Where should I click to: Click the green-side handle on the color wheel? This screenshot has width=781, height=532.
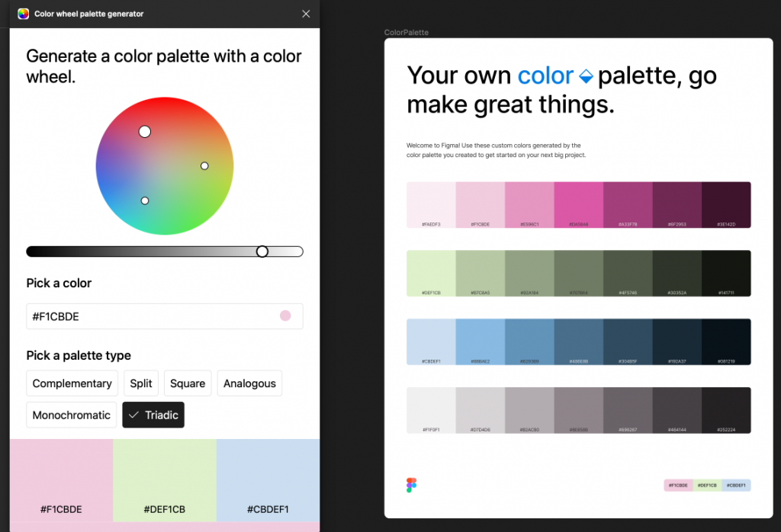[x=204, y=165]
